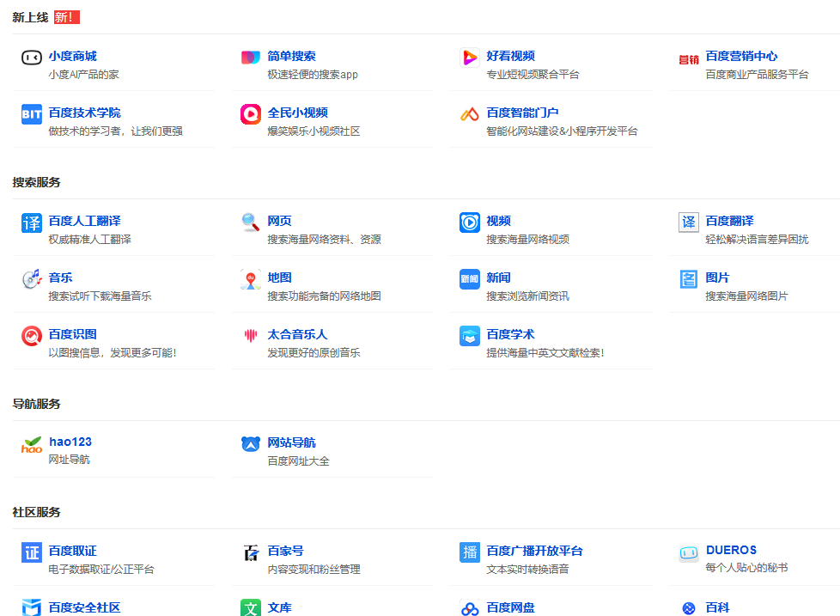Open the 百度识图 link
The width and height of the screenshot is (840, 616).
pyautogui.click(x=72, y=335)
